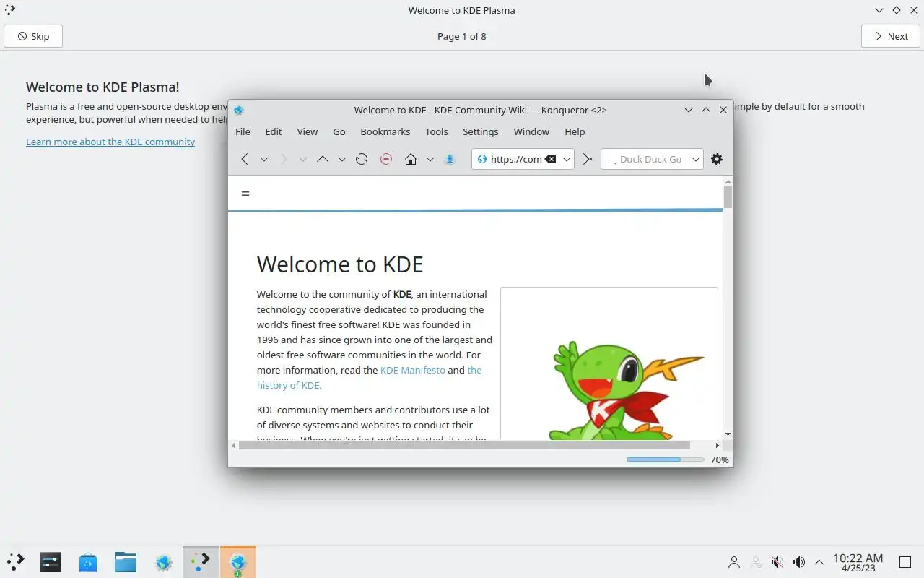Image resolution: width=924 pixels, height=578 pixels.
Task: Click the Welcome to KDE Plasma window icon
Action: click(9, 10)
